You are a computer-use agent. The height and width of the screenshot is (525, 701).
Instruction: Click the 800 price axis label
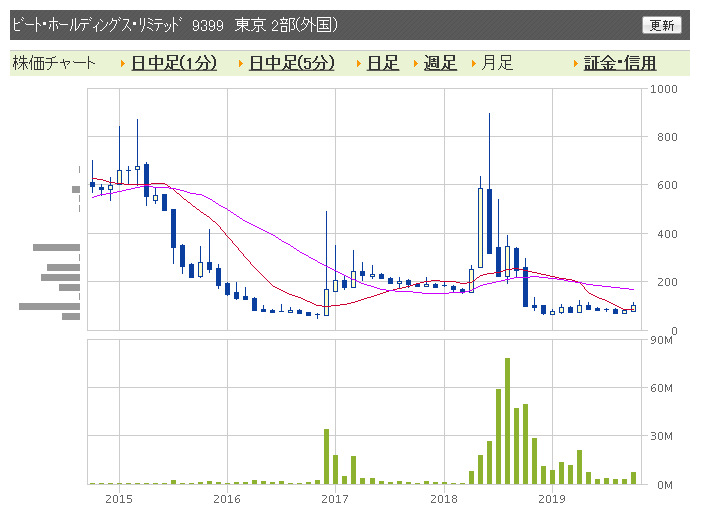(x=667, y=137)
